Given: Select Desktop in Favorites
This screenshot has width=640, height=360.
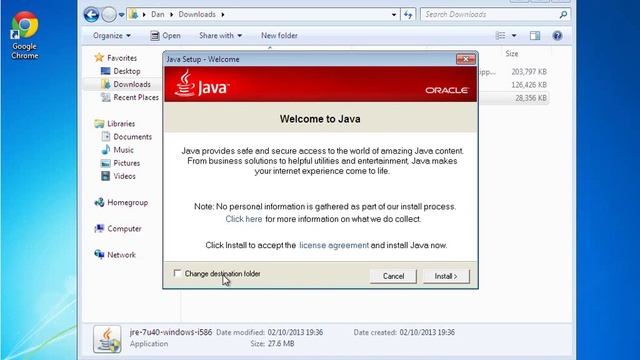Looking at the screenshot, I should 121,71.
